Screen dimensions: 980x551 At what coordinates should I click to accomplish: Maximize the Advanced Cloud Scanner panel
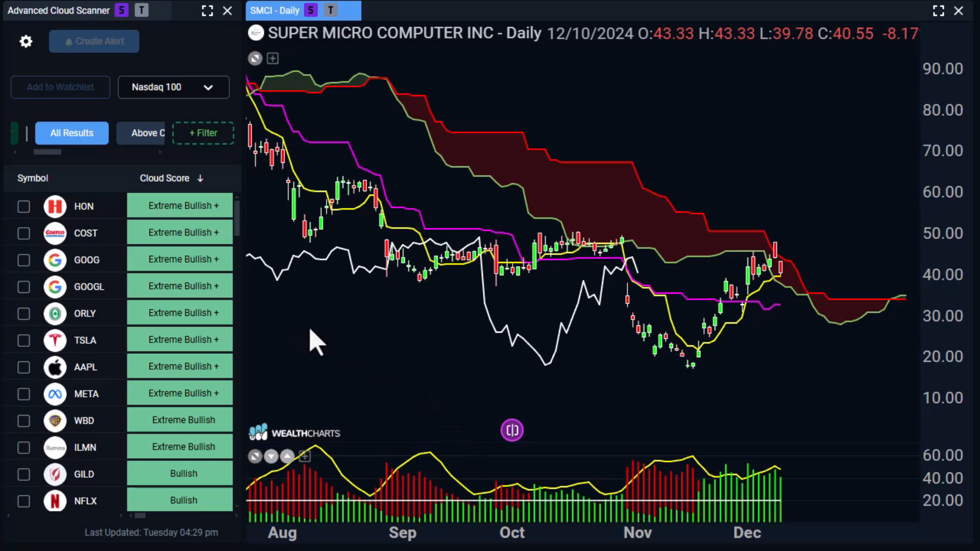207,11
